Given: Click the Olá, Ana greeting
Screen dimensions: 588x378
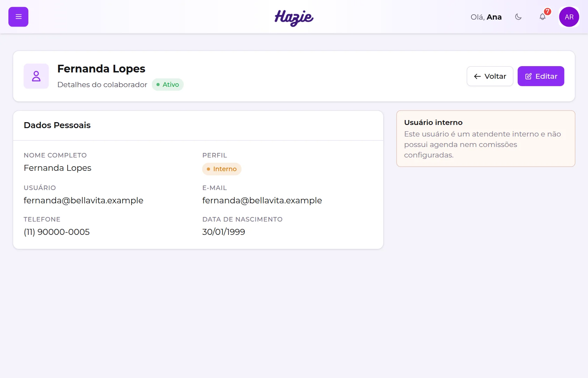Looking at the screenshot, I should pos(486,17).
